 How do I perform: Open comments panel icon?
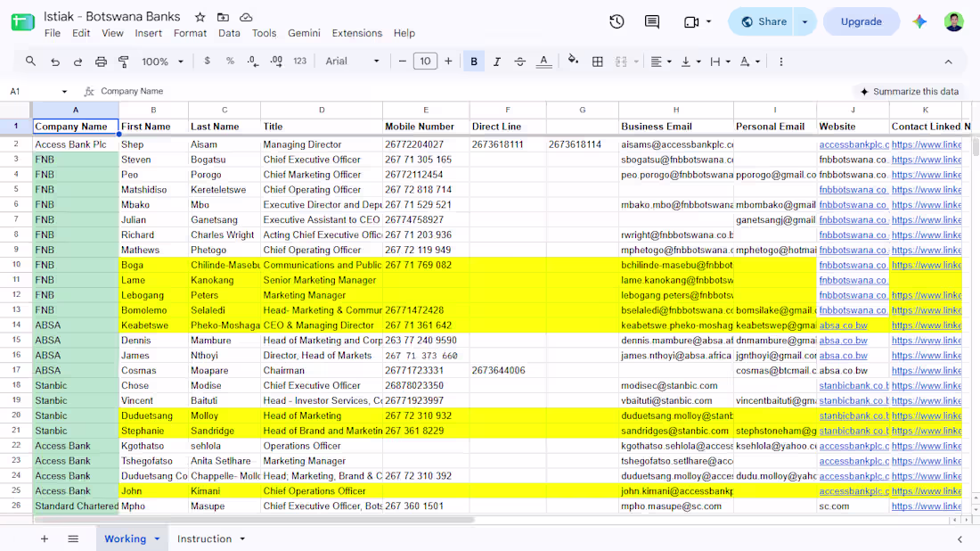[652, 21]
